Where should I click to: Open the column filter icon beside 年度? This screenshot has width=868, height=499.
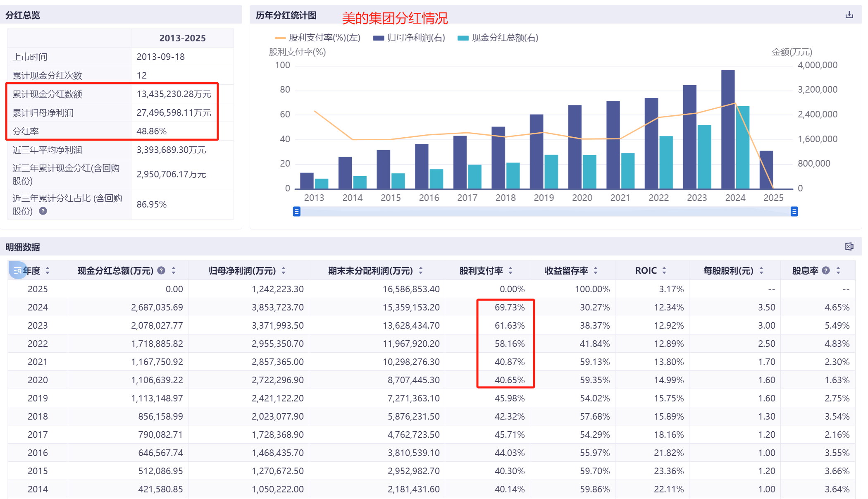17,270
